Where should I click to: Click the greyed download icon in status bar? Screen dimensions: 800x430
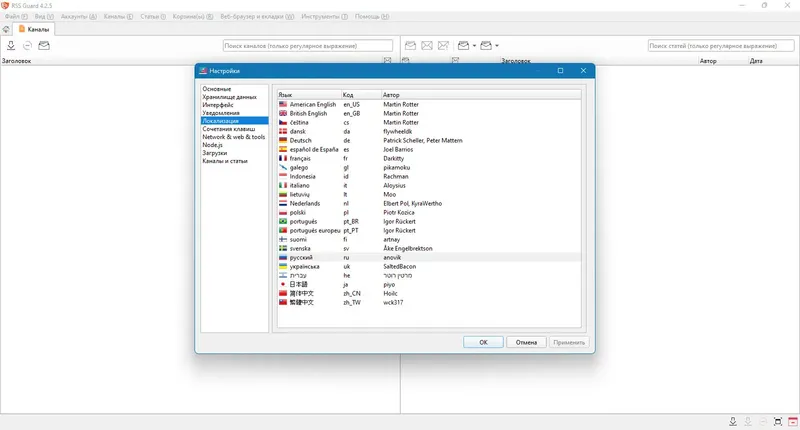(x=748, y=421)
